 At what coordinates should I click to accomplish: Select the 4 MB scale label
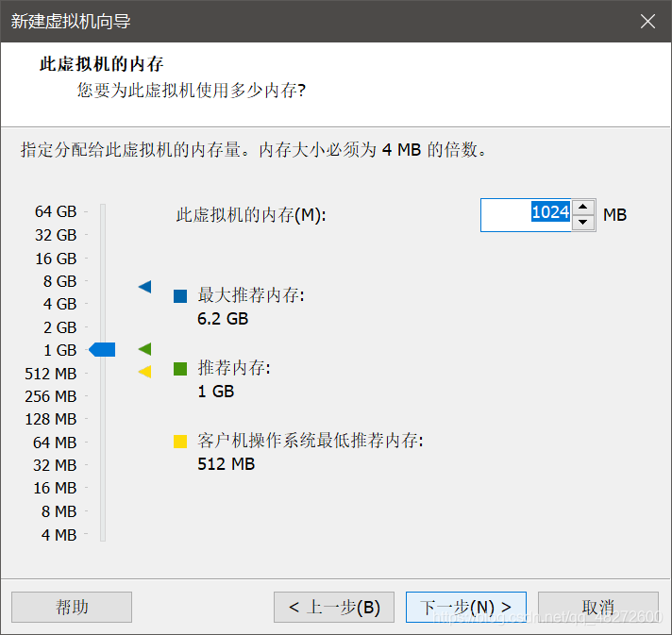coord(59,535)
